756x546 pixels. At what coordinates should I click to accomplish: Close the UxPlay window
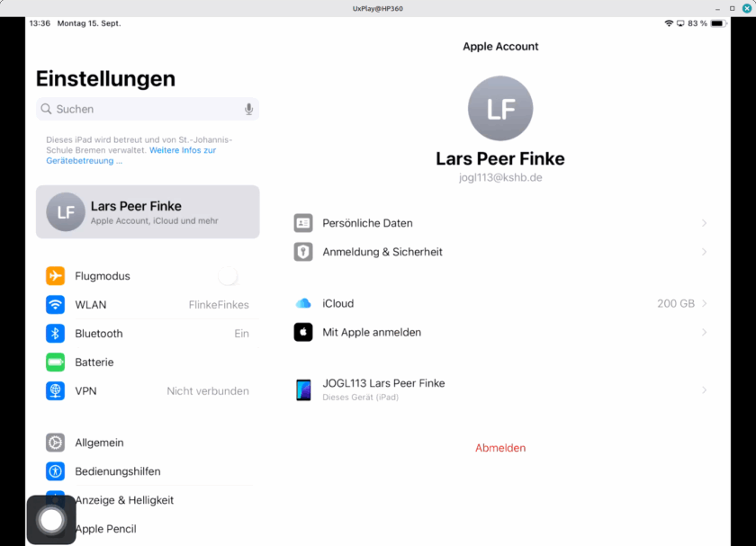coord(747,8)
